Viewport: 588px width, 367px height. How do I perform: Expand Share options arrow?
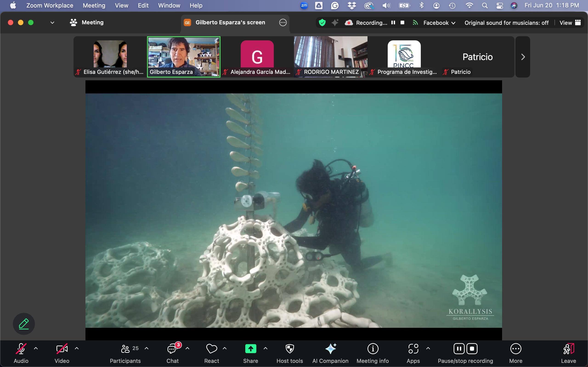[x=266, y=349]
